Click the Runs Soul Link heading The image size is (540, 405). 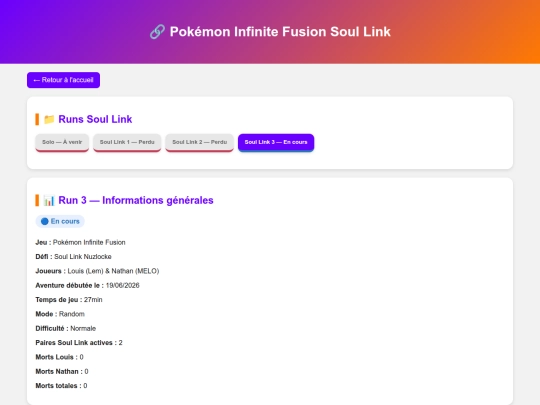pyautogui.click(x=95, y=119)
